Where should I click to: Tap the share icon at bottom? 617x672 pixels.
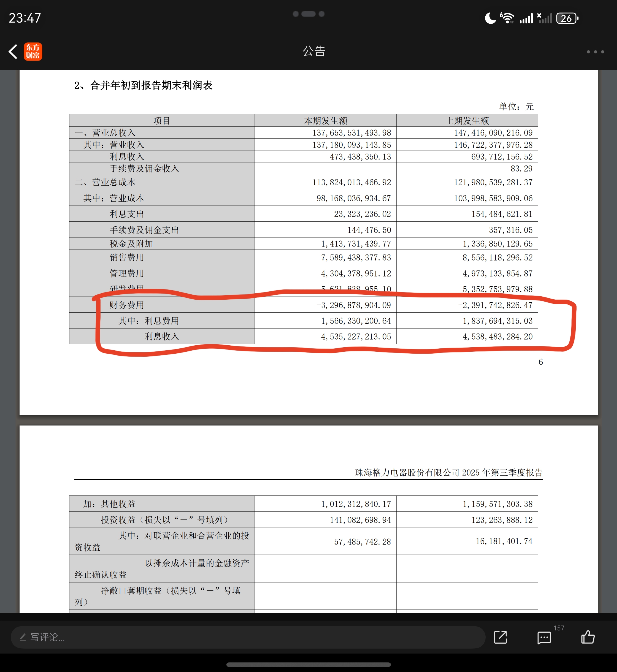click(500, 637)
